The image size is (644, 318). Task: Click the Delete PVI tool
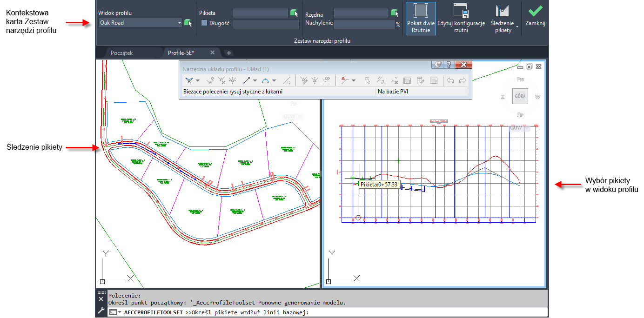[x=221, y=80]
